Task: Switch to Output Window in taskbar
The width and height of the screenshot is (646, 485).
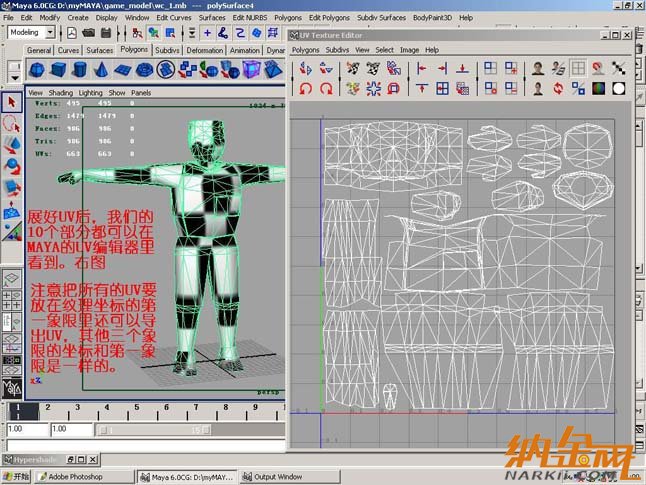Action: (290, 477)
